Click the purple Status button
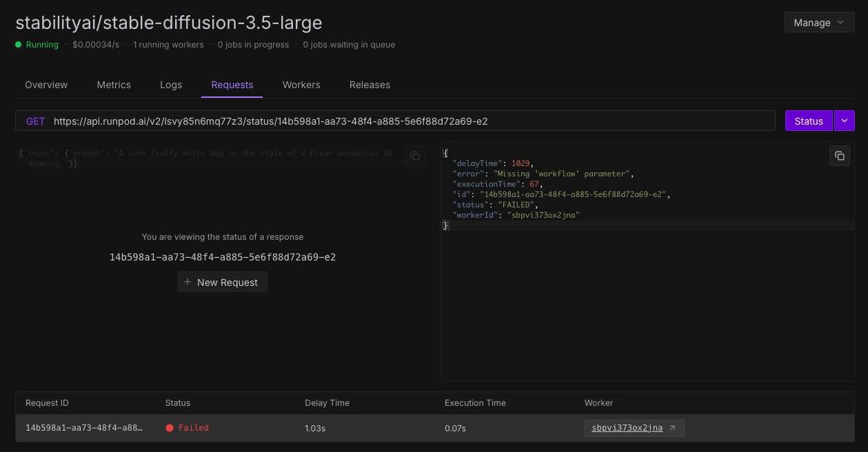 click(x=809, y=121)
